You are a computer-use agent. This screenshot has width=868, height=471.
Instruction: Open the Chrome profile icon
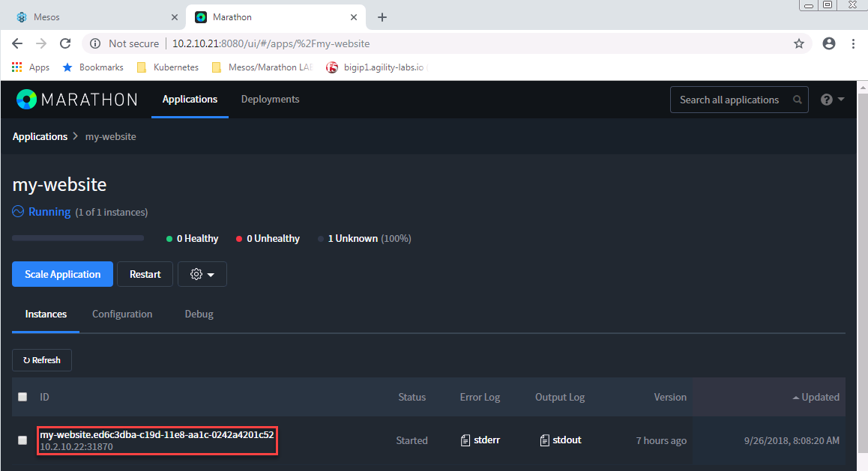click(x=829, y=43)
